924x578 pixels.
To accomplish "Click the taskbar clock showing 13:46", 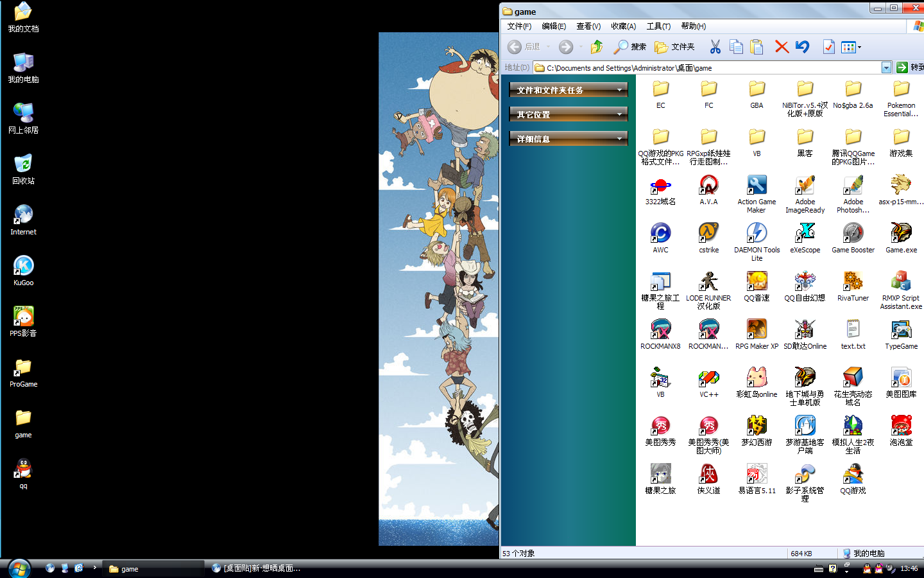I will coord(909,568).
